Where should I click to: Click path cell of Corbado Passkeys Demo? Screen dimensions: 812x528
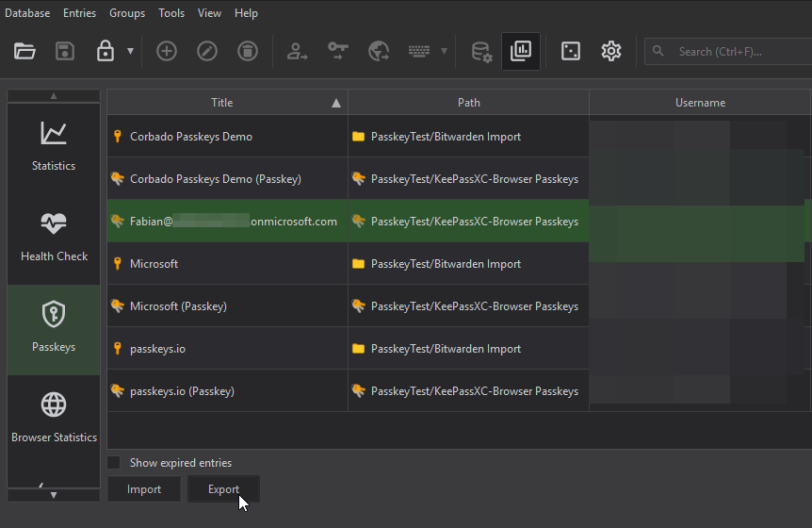(x=469, y=137)
